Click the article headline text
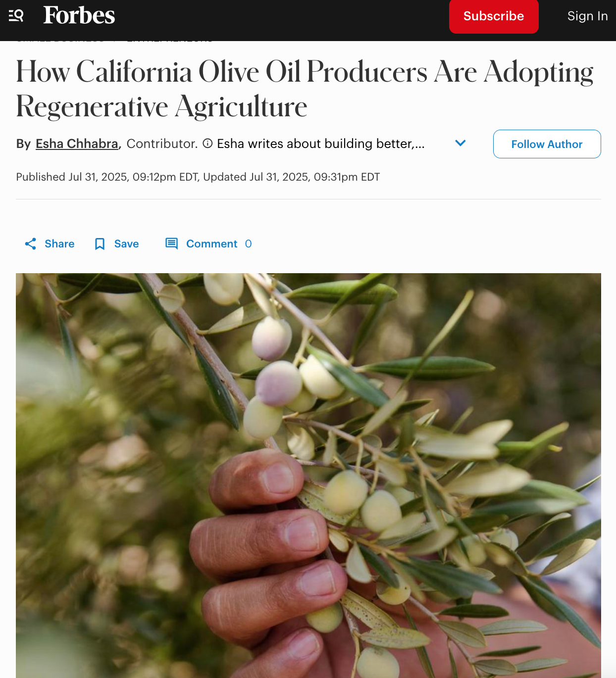Viewport: 616px width, 678px height. (x=305, y=89)
